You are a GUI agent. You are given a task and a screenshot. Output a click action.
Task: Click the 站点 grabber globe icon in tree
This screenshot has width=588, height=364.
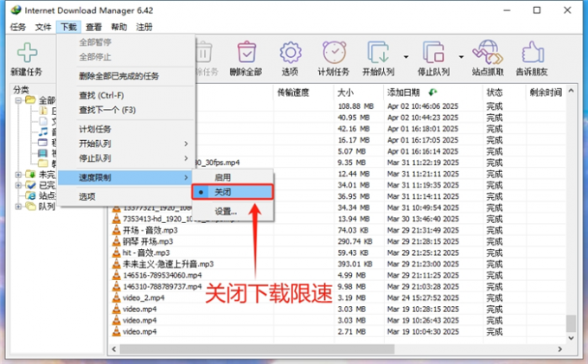click(30, 195)
